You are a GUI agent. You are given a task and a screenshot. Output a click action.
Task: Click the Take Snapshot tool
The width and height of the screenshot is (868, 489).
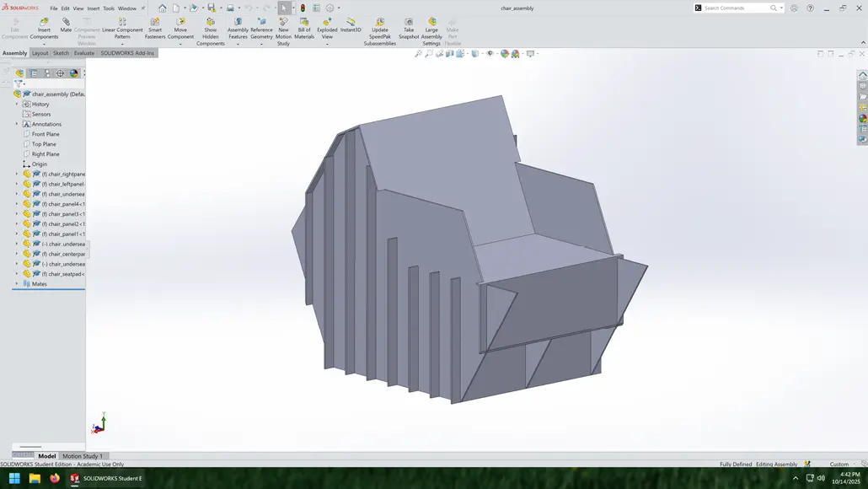pos(408,26)
